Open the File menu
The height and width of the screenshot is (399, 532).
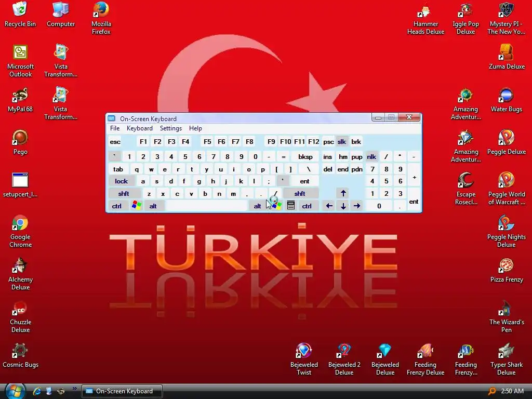[x=115, y=128]
